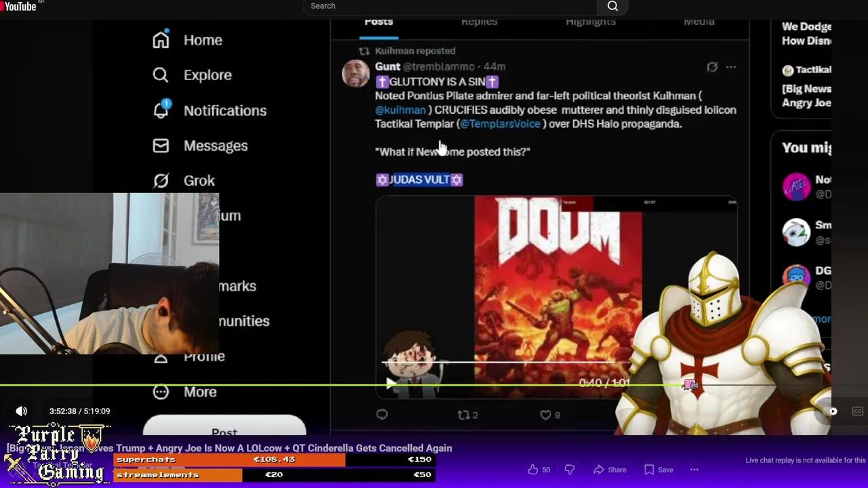Image resolution: width=868 pixels, height=488 pixels.
Task: Play the embedded tweet video
Action: (x=391, y=383)
